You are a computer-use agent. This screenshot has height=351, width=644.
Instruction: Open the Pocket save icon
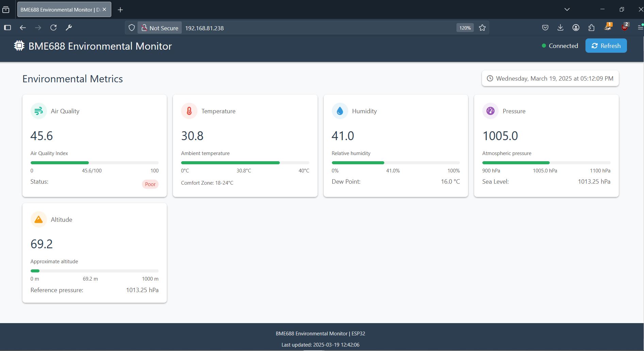[x=545, y=28]
